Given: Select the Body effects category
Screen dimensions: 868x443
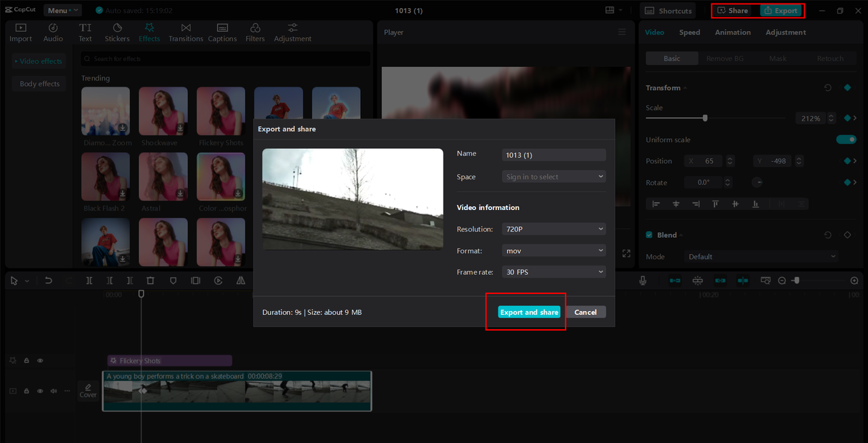Looking at the screenshot, I should click(x=39, y=84).
